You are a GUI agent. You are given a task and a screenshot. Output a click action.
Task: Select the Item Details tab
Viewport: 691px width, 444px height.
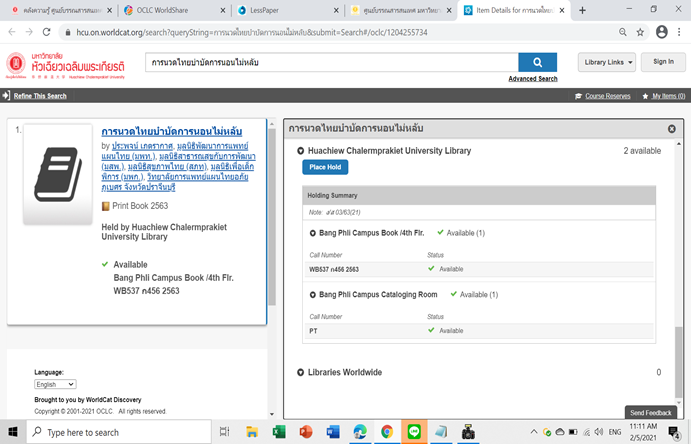pyautogui.click(x=514, y=10)
